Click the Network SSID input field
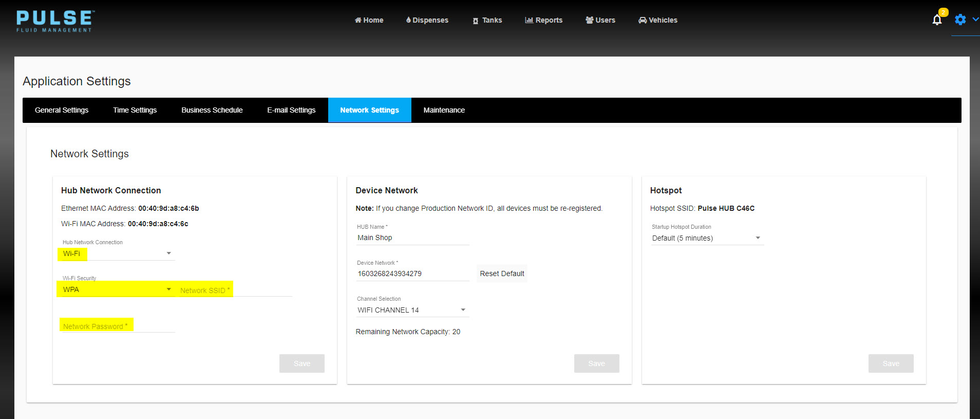980x419 pixels. 235,290
